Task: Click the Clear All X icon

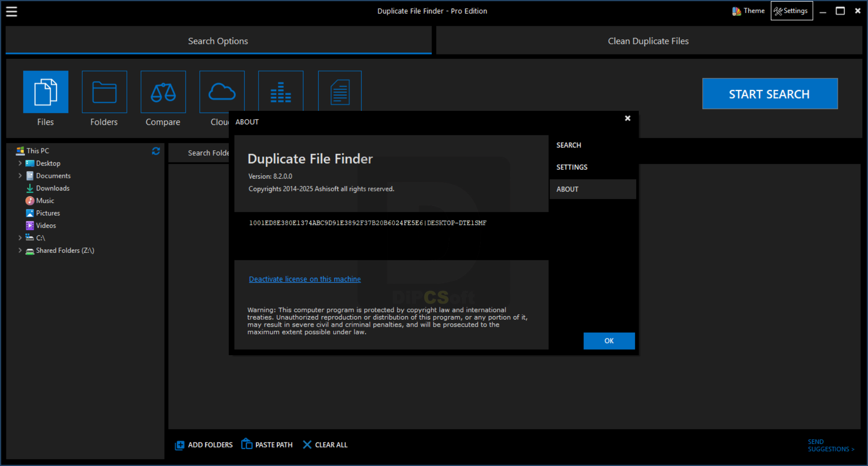Action: tap(307, 445)
